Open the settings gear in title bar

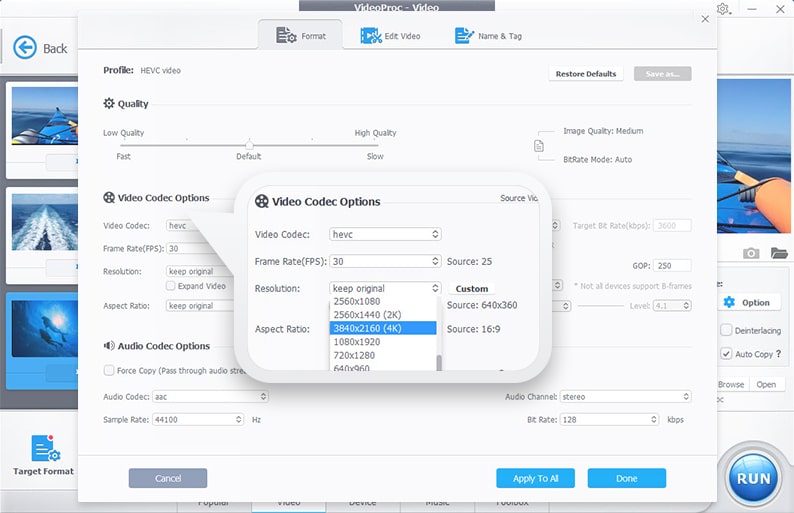click(723, 9)
